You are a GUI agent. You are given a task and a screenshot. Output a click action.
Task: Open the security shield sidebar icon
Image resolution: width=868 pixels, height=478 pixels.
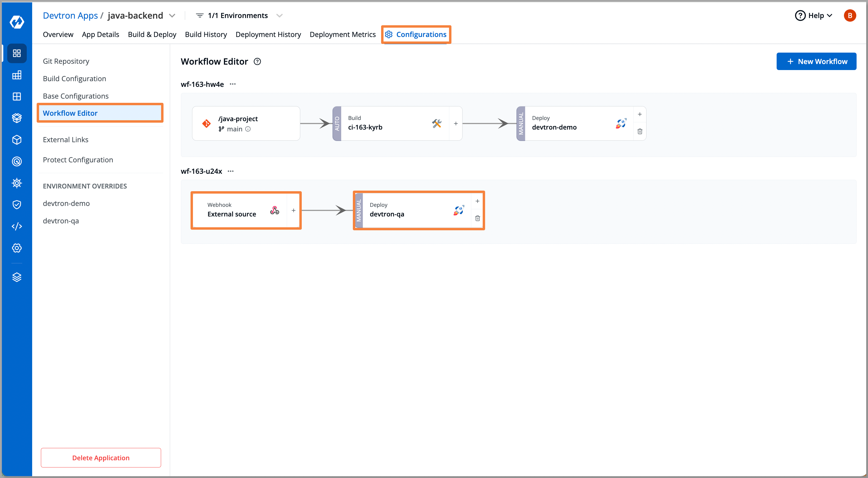coord(17,205)
